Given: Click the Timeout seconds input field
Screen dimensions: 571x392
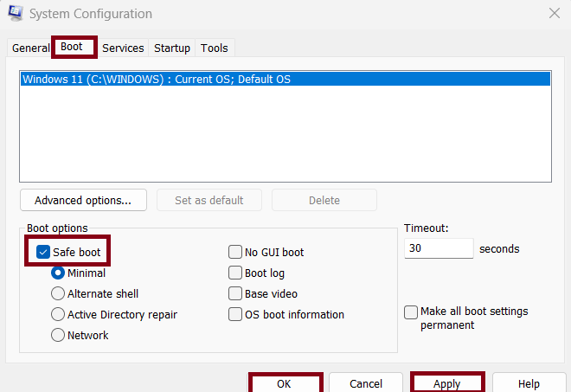Looking at the screenshot, I should pyautogui.click(x=439, y=248).
